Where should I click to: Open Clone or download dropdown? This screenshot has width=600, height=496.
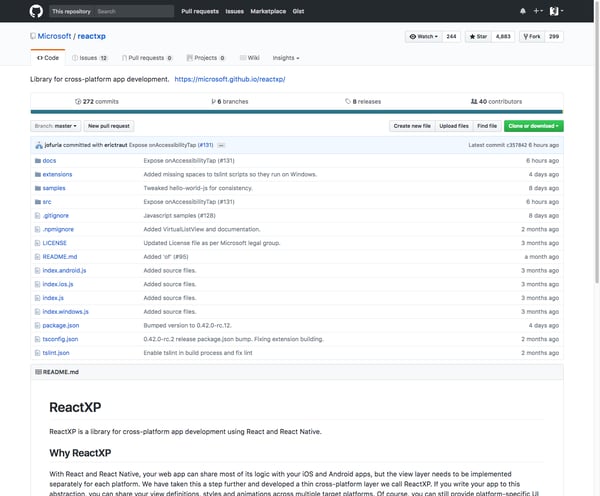point(533,126)
